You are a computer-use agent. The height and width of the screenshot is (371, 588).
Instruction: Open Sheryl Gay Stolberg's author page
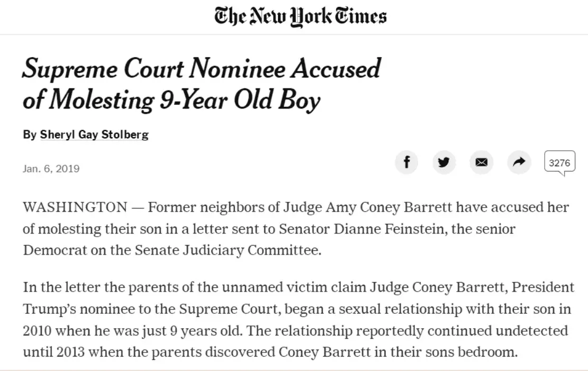(94, 134)
